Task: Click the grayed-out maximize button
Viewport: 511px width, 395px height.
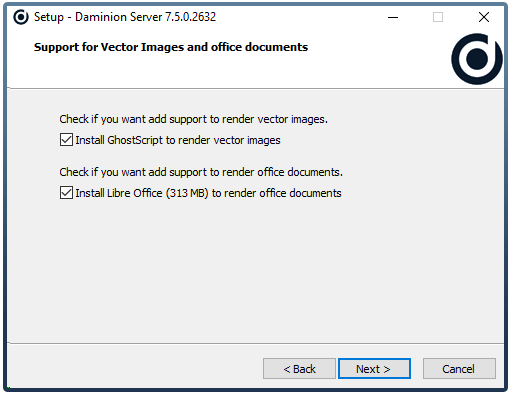Action: tap(438, 17)
